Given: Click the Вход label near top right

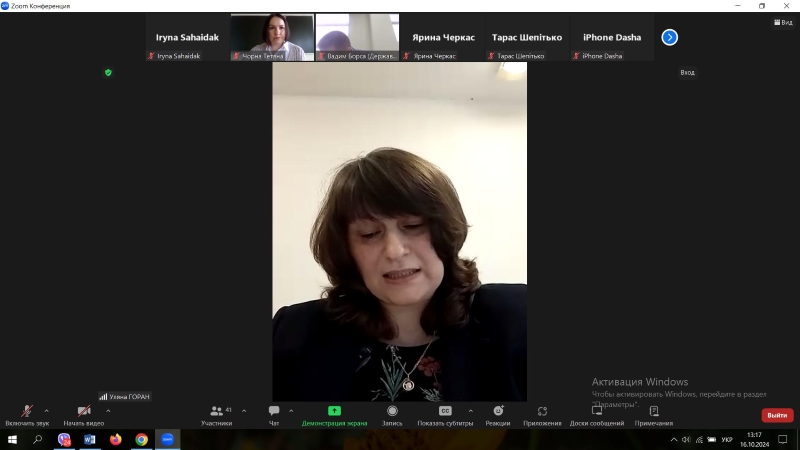Looking at the screenshot, I should point(687,72).
